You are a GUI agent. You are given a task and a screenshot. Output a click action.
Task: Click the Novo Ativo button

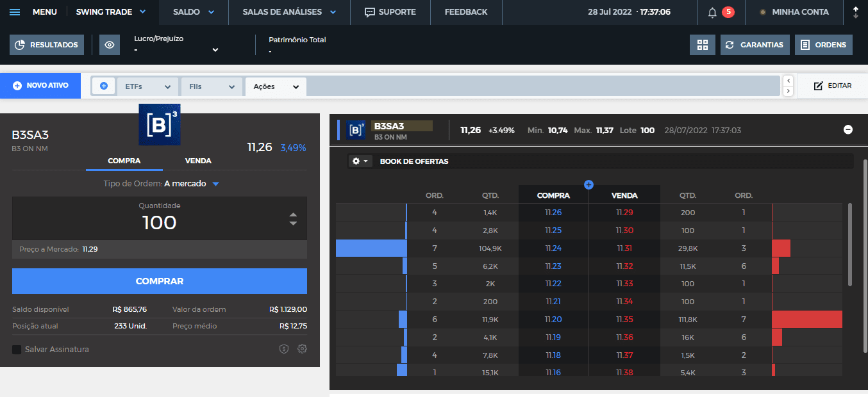tap(40, 86)
